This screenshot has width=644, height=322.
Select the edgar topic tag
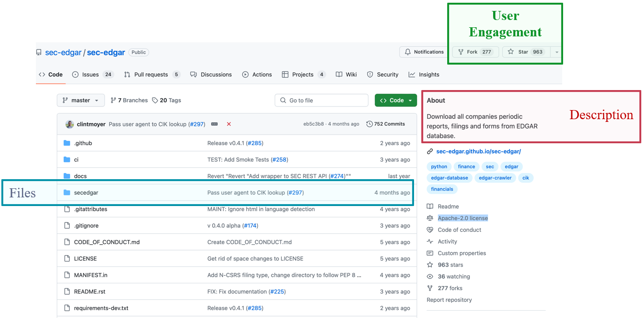click(x=511, y=167)
